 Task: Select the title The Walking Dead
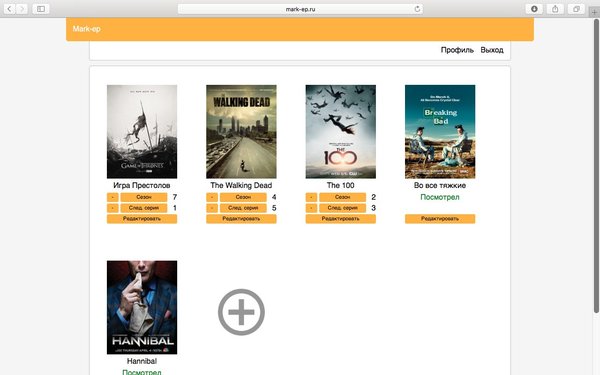[241, 185]
